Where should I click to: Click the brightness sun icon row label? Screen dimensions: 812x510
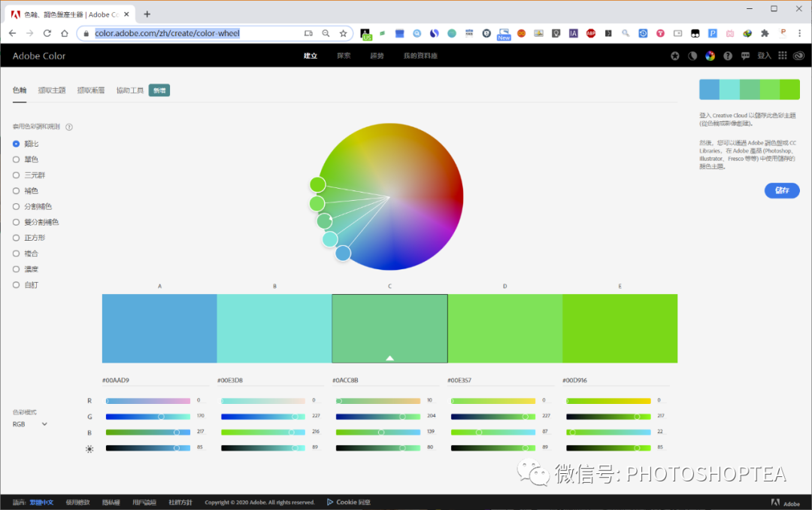(89, 449)
